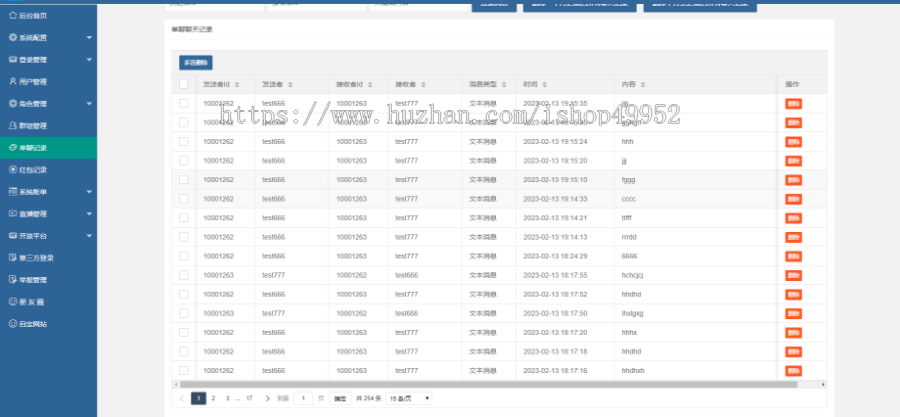Check the row with content lhxlgxg
Viewport: 900px width, 417px height.
point(184,313)
